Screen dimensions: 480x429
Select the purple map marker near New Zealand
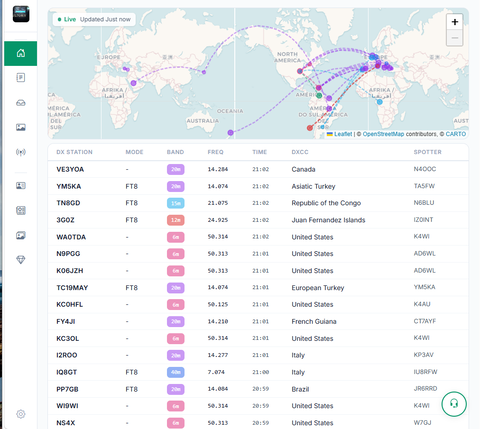point(230,133)
